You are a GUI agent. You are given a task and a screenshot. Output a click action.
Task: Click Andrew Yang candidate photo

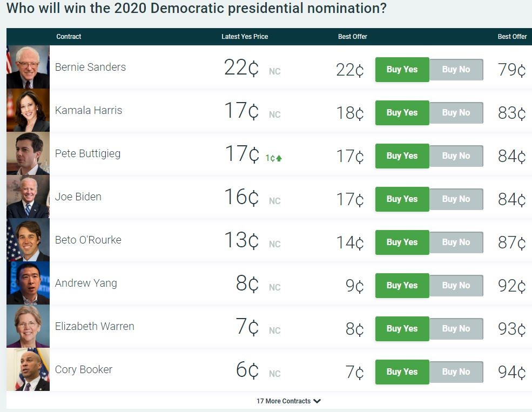click(28, 283)
